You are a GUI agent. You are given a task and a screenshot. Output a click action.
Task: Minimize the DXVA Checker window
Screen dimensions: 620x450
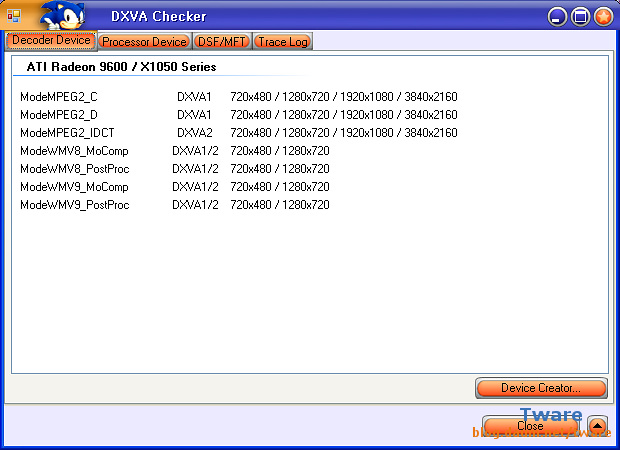point(557,17)
